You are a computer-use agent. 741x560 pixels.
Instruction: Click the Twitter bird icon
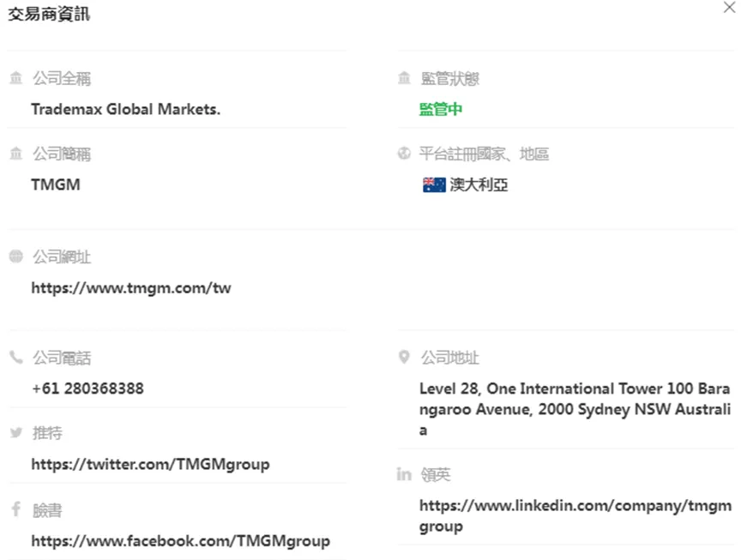coord(16,432)
